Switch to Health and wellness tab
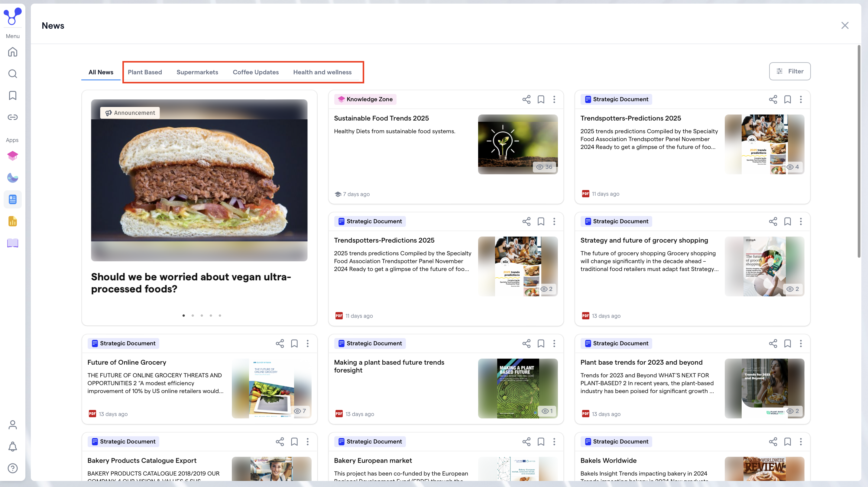Screen dimensions: 868x487 tap(322, 72)
